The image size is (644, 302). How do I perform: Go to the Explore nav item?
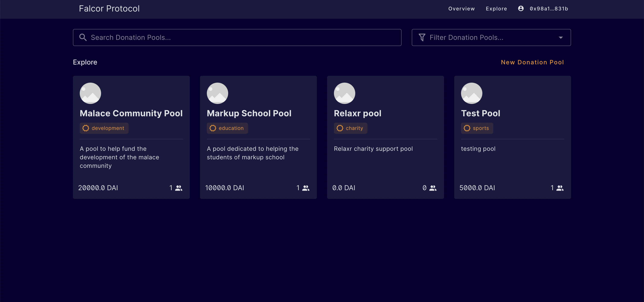tap(496, 9)
